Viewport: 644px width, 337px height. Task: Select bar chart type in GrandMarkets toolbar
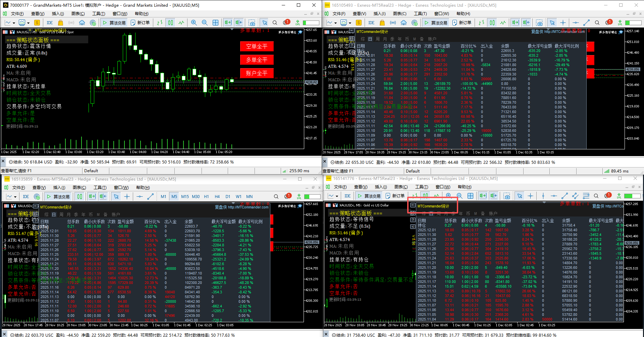[x=160, y=22]
